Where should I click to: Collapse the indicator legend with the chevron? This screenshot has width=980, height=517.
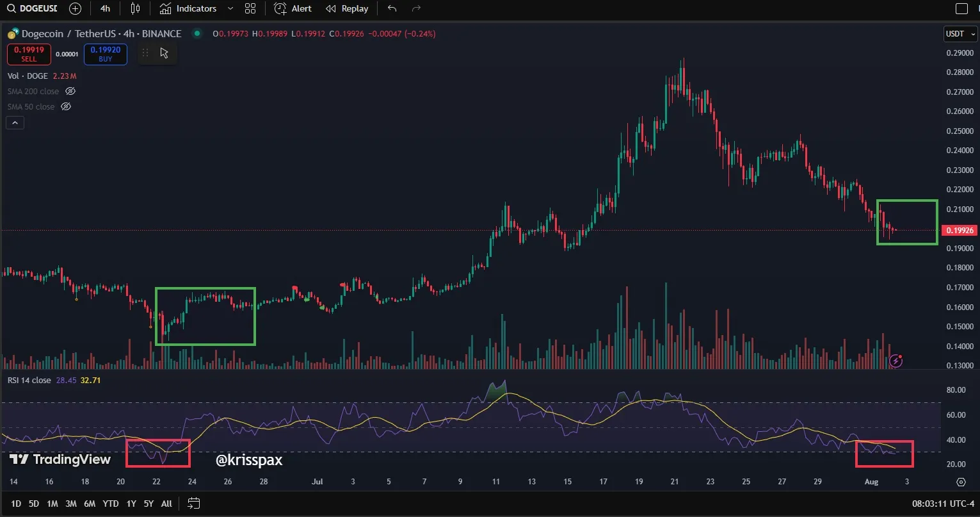[x=16, y=123]
